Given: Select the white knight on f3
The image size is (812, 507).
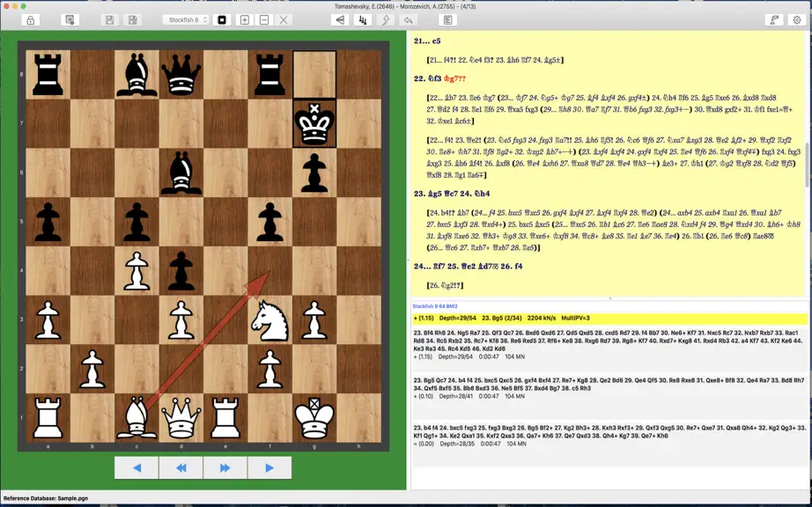Looking at the screenshot, I should [x=269, y=320].
